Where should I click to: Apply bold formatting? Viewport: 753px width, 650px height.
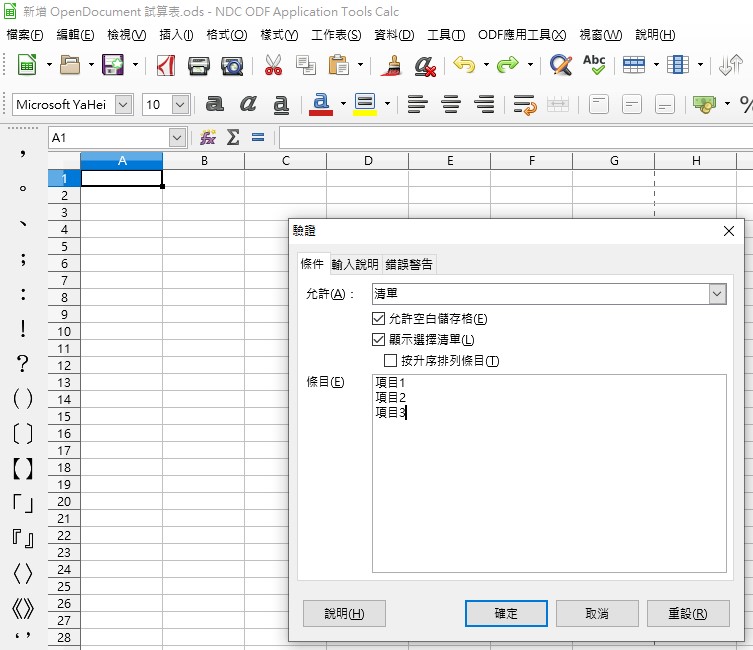pos(215,104)
